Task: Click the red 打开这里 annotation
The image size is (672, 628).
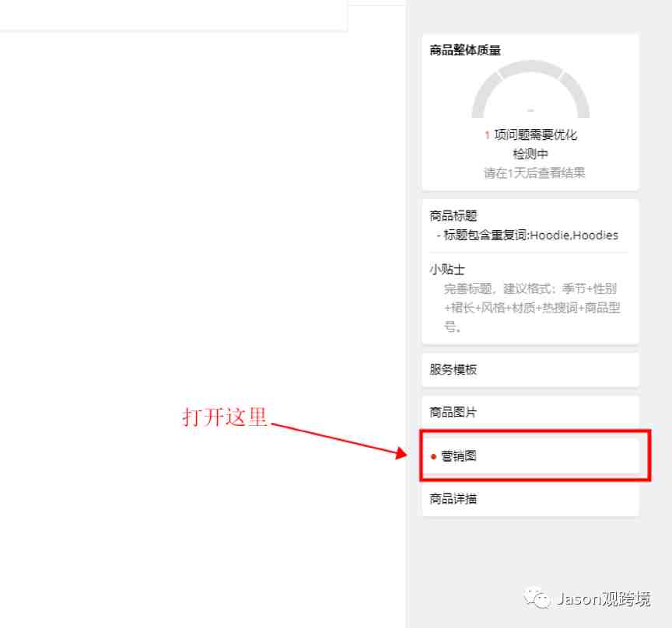Action: [x=225, y=417]
